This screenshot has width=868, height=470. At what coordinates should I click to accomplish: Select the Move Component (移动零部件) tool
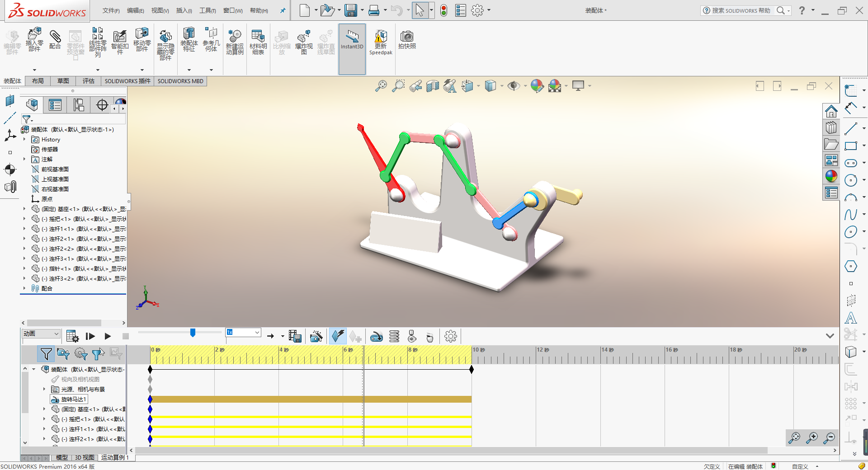point(142,40)
